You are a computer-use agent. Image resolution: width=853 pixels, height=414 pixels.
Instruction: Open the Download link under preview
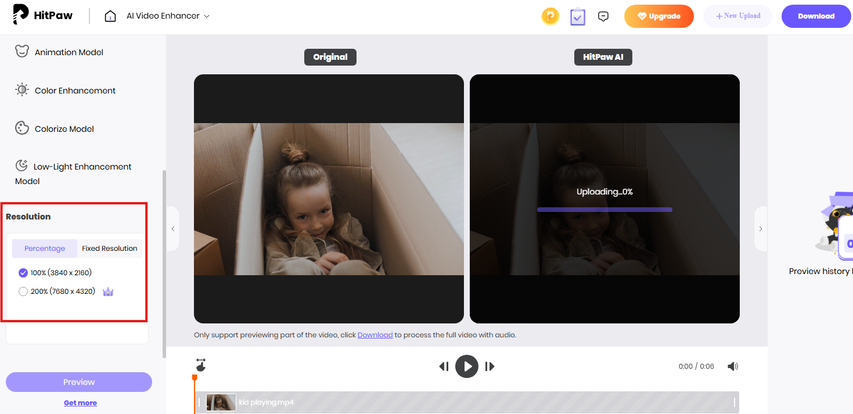pos(375,335)
